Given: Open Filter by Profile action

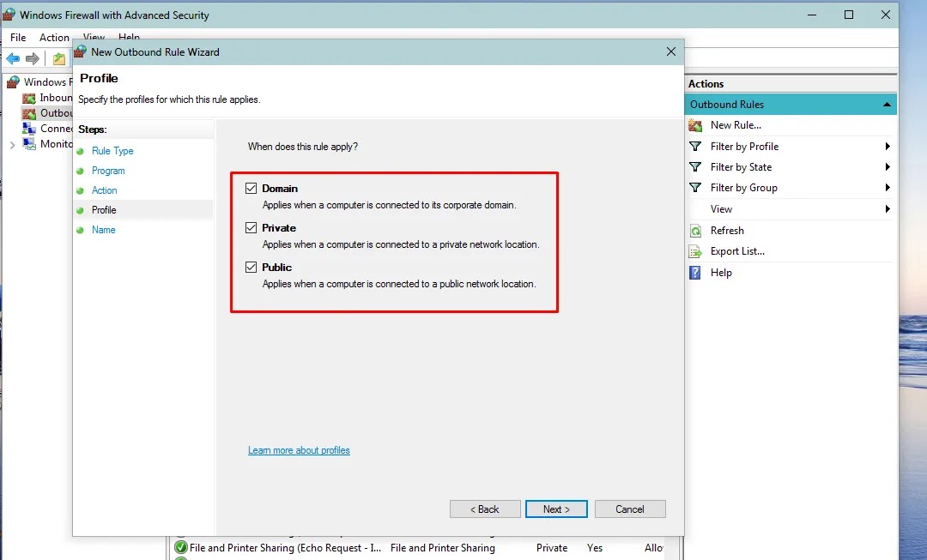Looking at the screenshot, I should tap(744, 147).
